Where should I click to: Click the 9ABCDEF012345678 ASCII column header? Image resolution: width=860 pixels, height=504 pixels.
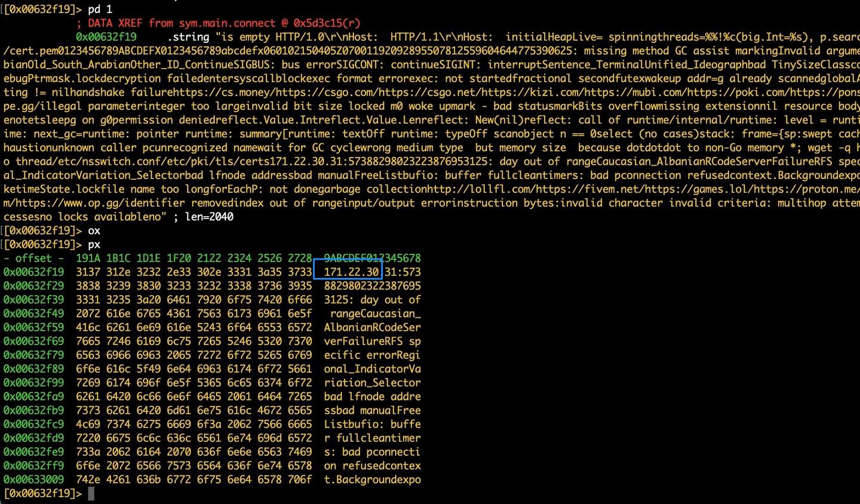point(372,258)
